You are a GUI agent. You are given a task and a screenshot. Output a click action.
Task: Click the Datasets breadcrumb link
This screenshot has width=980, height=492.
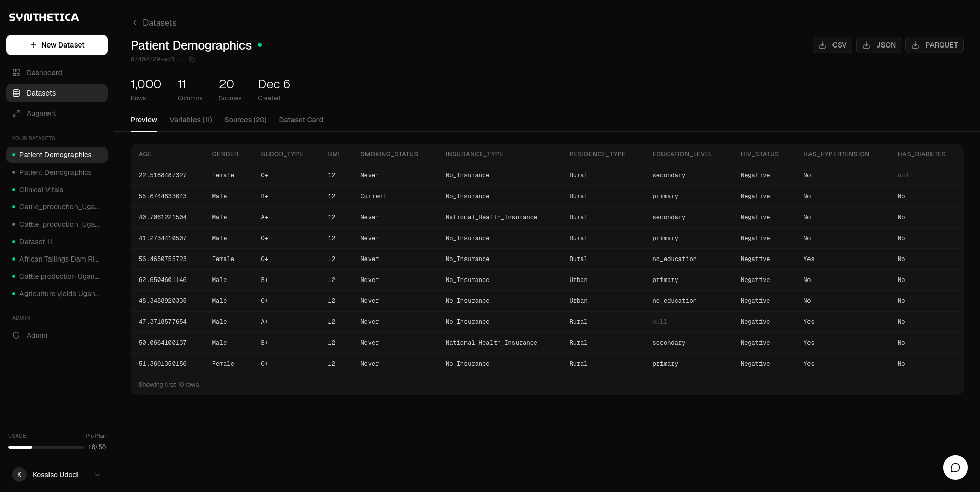159,22
